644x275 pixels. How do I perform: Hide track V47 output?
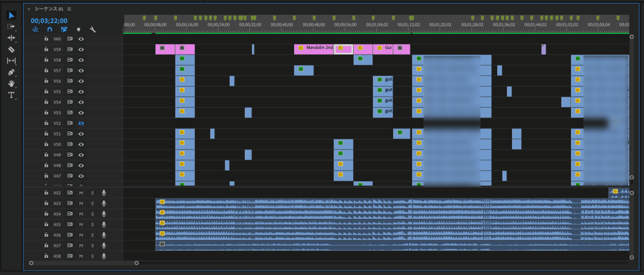point(80,176)
